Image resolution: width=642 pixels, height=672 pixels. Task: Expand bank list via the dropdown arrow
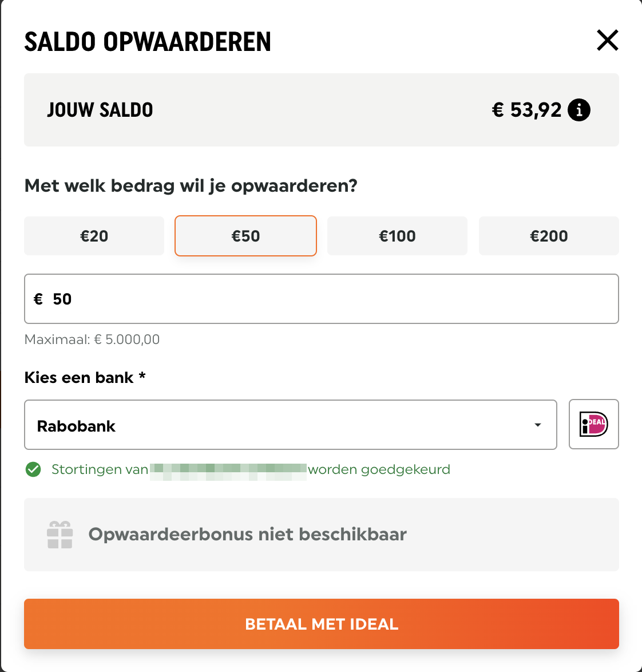(x=537, y=425)
